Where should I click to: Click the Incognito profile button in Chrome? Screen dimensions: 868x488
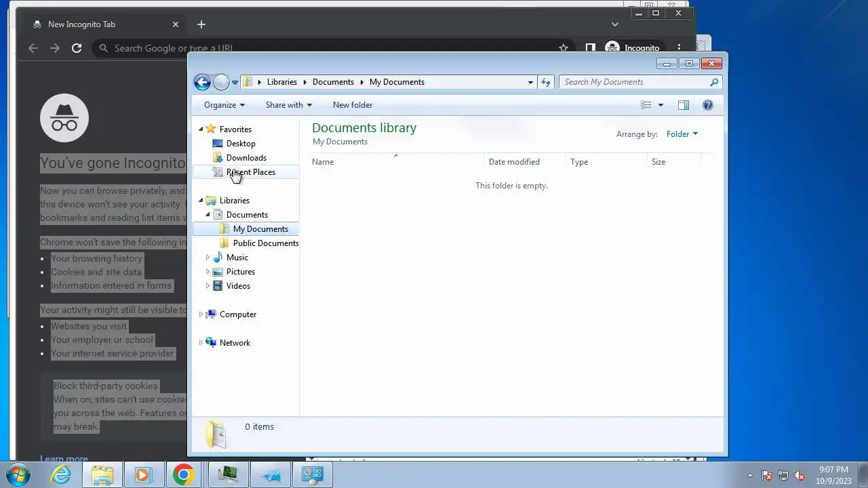coord(632,48)
